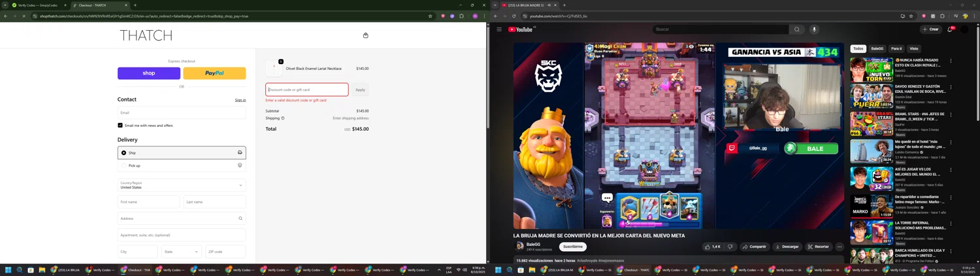Stop loading the THATCH checkout page
Image resolution: width=980 pixels, height=276 pixels.
24,16
